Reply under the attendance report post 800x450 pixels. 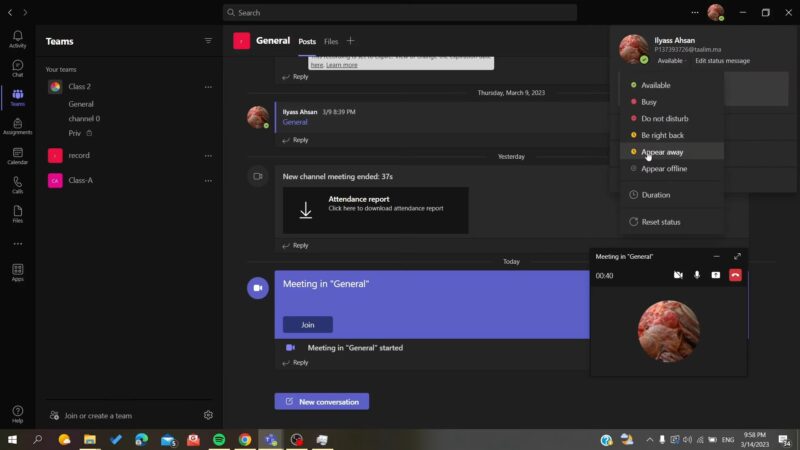(295, 245)
